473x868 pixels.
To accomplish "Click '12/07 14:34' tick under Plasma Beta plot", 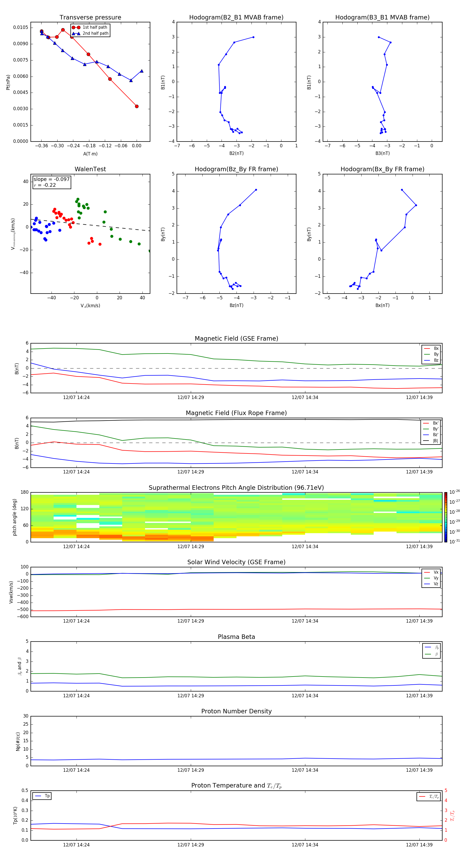I will click(x=305, y=695).
